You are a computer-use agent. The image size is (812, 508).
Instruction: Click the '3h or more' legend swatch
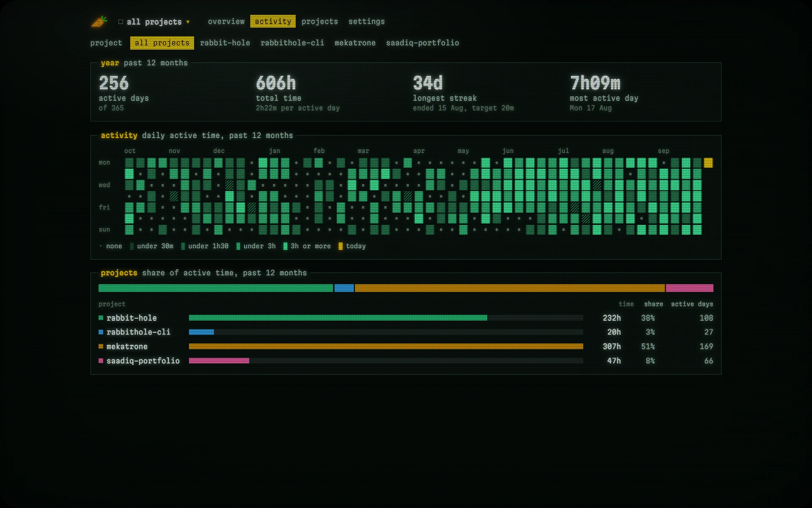(x=285, y=246)
